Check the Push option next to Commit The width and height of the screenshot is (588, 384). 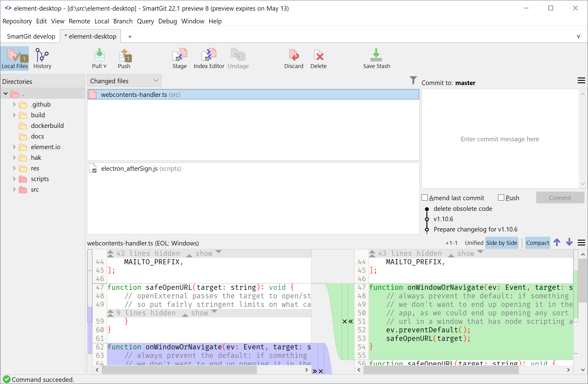(x=501, y=197)
